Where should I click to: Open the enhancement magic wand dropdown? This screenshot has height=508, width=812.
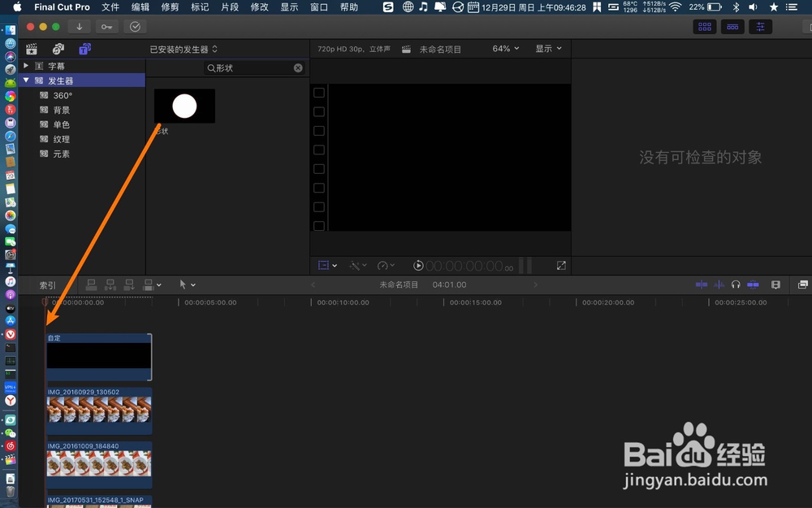(358, 266)
